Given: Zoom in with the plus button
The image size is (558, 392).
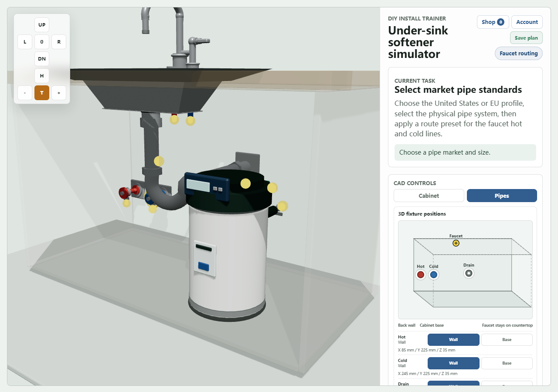Looking at the screenshot, I should (x=59, y=93).
